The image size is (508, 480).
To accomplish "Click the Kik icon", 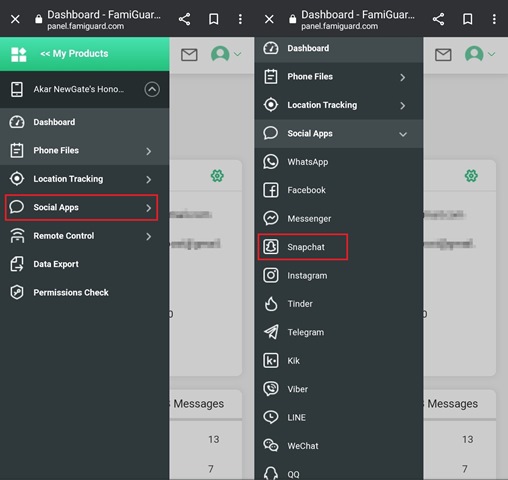I will click(271, 361).
